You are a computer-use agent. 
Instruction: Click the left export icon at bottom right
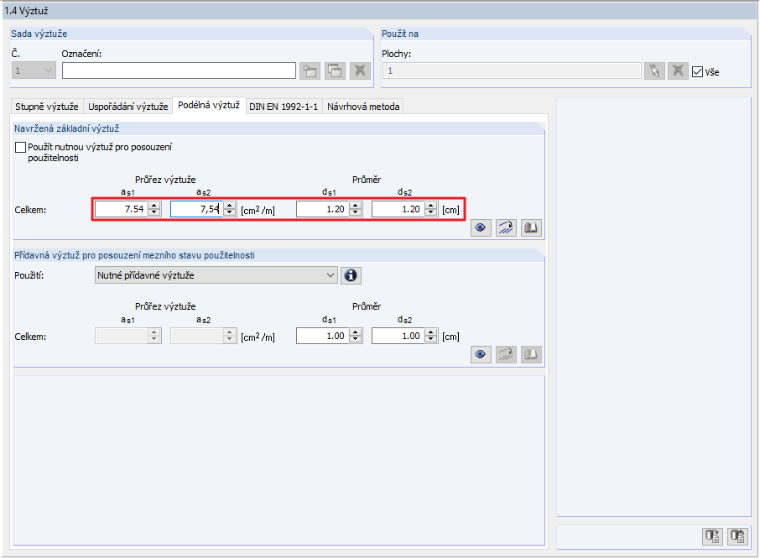click(x=712, y=536)
